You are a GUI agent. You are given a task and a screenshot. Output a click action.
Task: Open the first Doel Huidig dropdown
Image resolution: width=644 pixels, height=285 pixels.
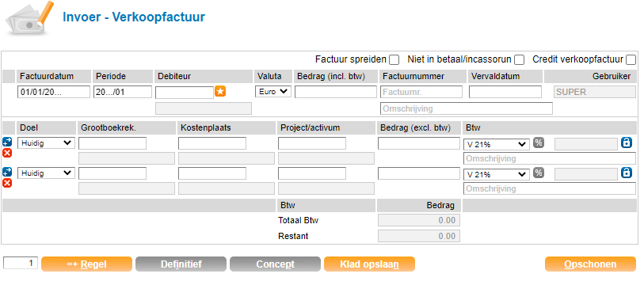(46, 143)
